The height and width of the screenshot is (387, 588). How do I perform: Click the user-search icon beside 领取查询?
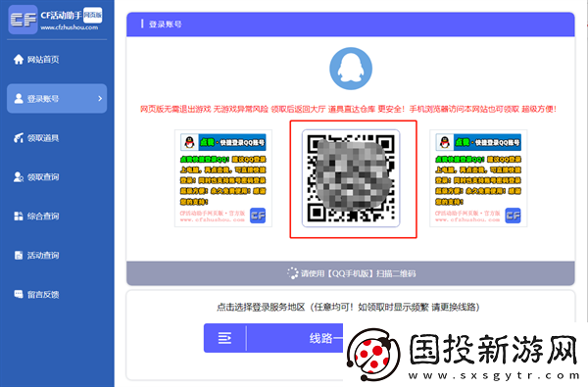click(19, 177)
